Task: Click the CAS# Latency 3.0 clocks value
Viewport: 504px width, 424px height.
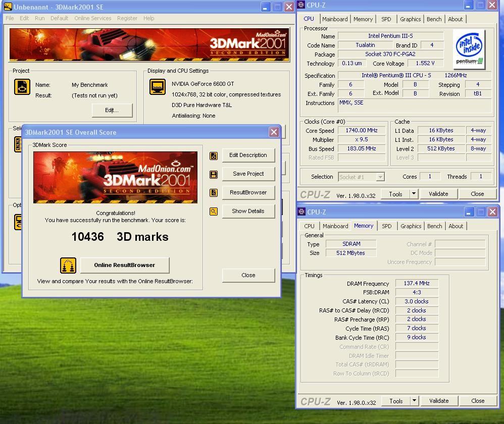Action: tap(417, 301)
